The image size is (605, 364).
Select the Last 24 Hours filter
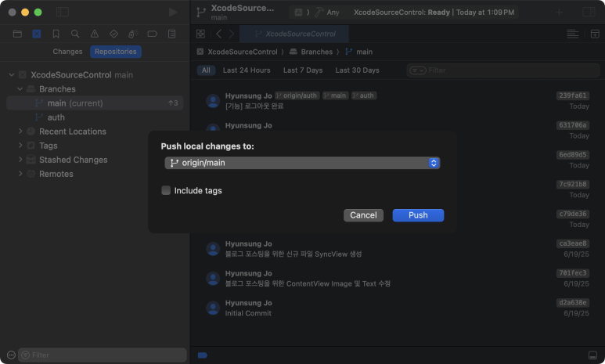point(247,70)
